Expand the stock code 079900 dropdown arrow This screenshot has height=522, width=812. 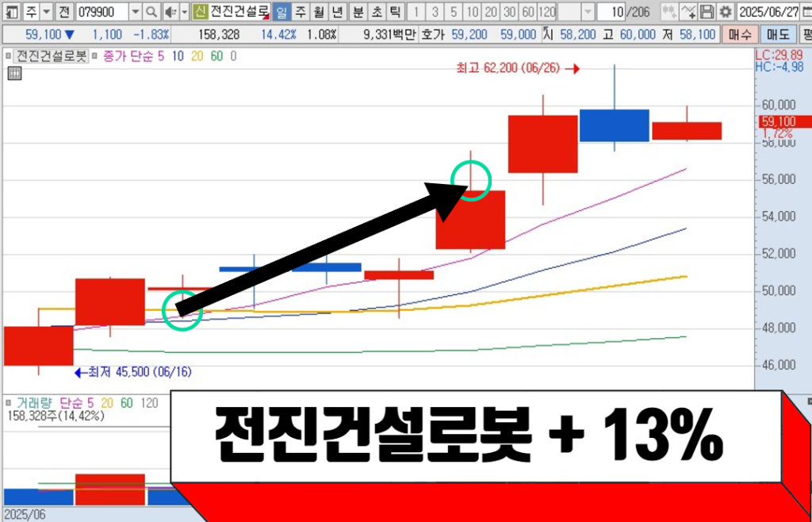[x=136, y=11]
